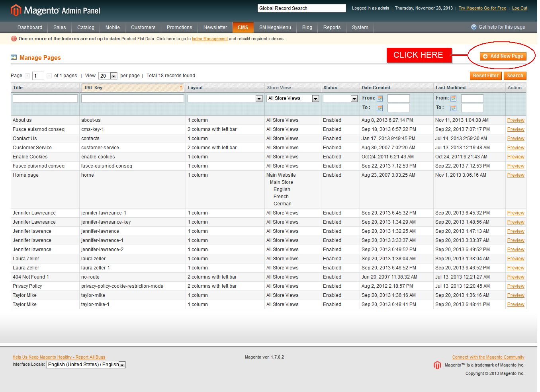This screenshot has height=392, width=540.
Task: Click the Title filter input field
Action: pos(45,98)
